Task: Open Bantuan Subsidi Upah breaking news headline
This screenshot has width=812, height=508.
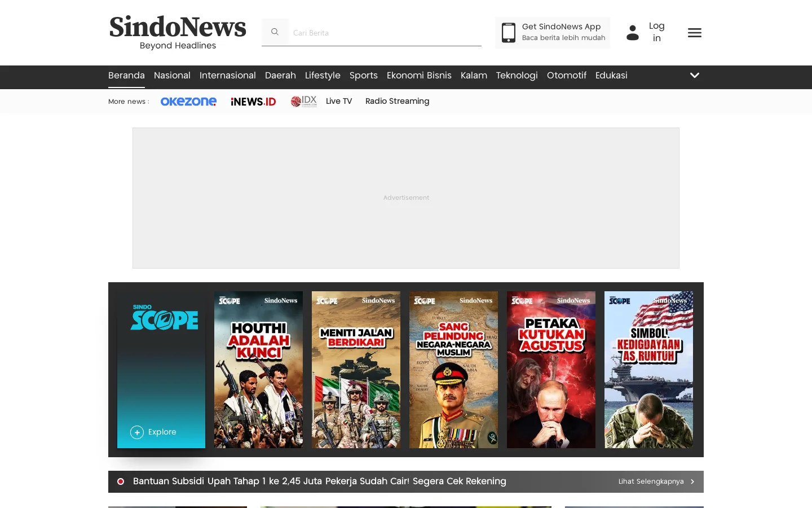Action: pyautogui.click(x=320, y=481)
